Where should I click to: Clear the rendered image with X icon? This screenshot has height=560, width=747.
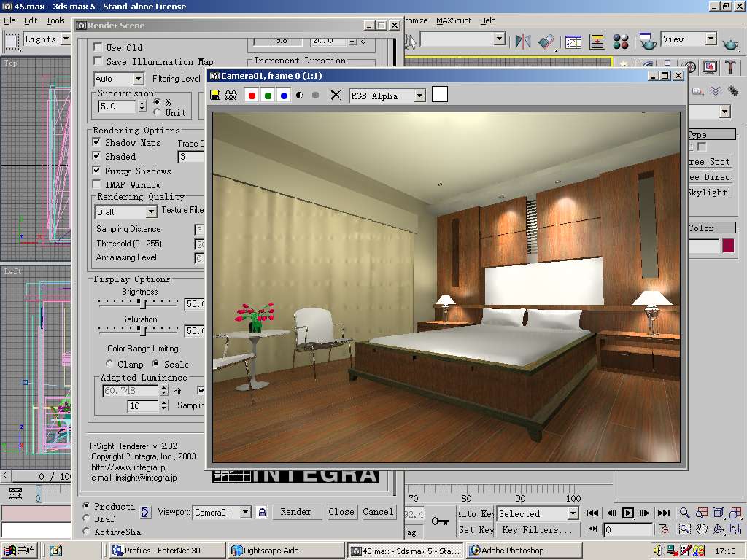pos(336,96)
